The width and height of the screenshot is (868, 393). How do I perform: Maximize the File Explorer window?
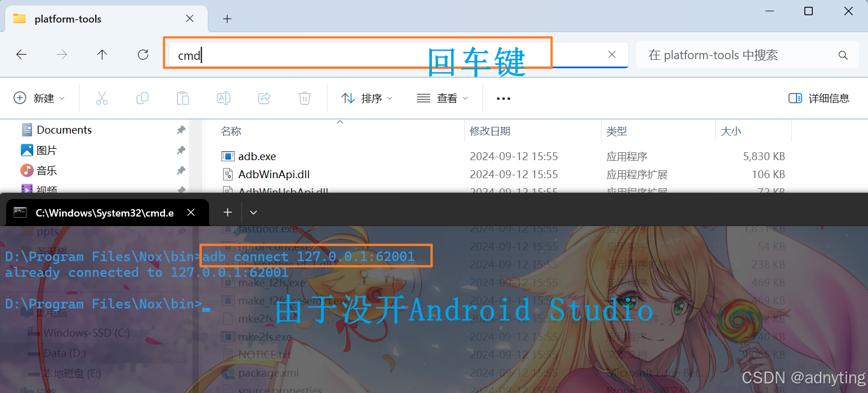(x=808, y=11)
